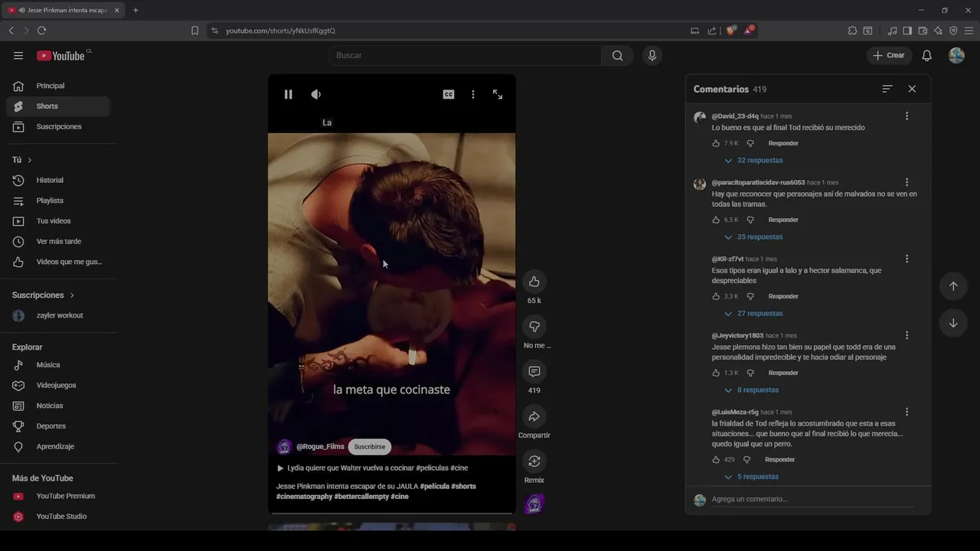Like the @David_23-d4q comment
Viewport: 980px width, 551px height.
[x=717, y=143]
